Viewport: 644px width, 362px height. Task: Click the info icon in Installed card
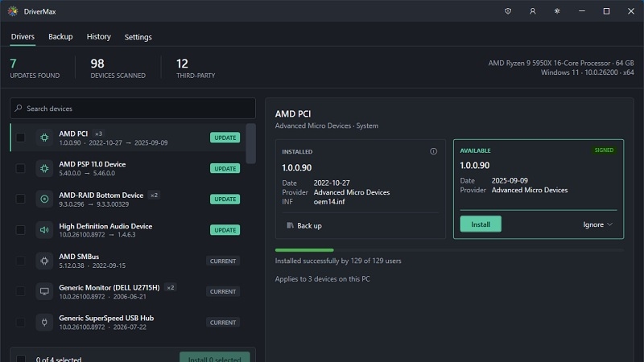[433, 151]
